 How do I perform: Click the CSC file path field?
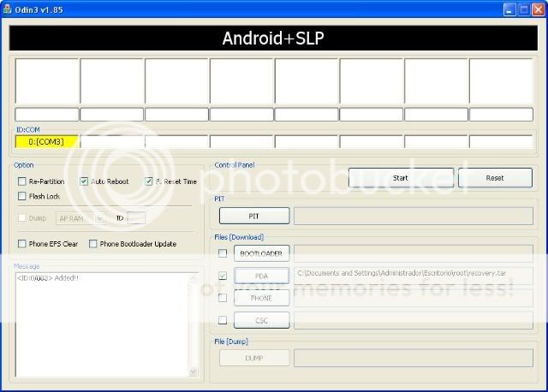(x=414, y=320)
